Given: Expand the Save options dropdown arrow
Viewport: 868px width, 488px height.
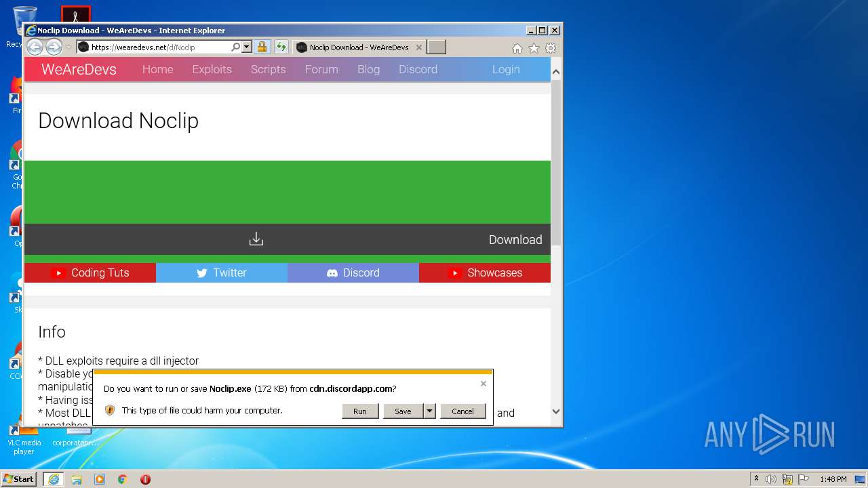Looking at the screenshot, I should [429, 411].
